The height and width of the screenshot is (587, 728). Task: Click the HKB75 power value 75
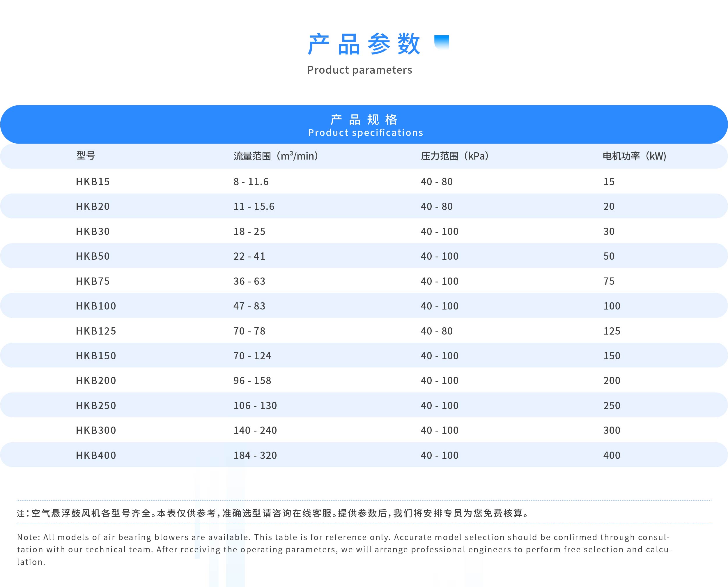click(609, 281)
